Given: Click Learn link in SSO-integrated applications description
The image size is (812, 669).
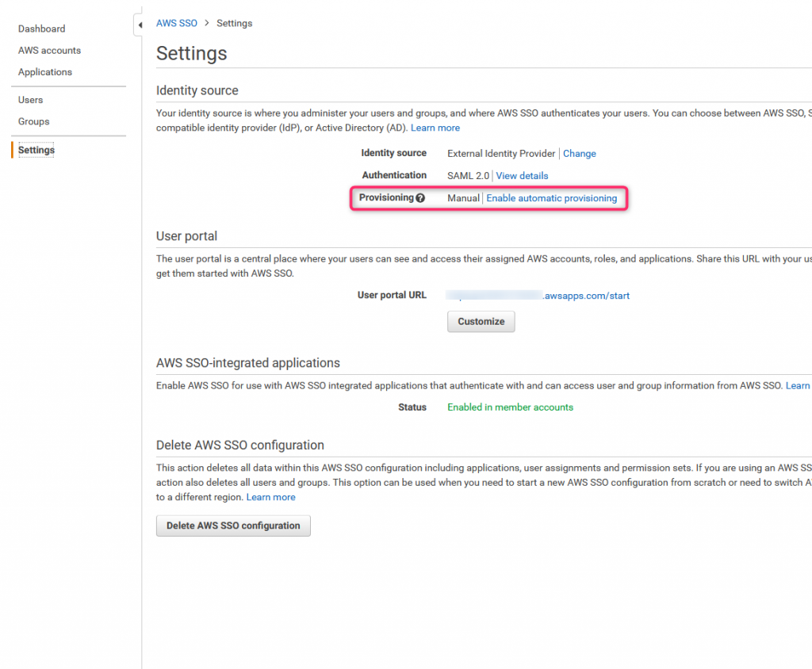Looking at the screenshot, I should coord(798,386).
